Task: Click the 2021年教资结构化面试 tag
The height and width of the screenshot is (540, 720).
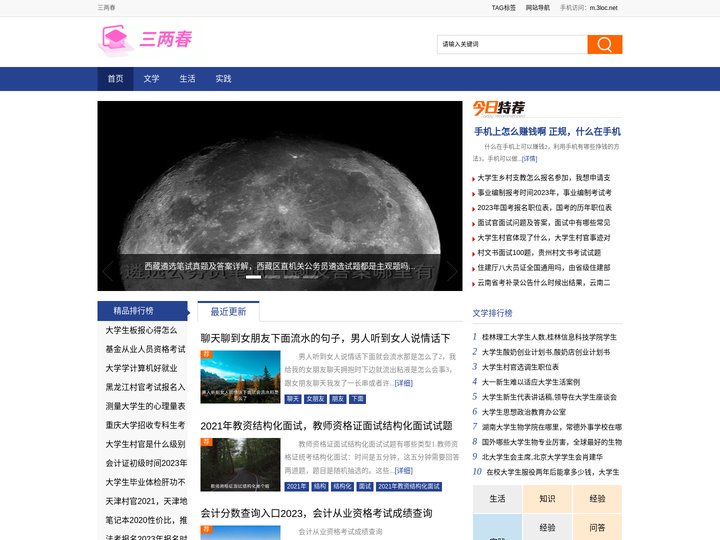Action: (x=409, y=486)
